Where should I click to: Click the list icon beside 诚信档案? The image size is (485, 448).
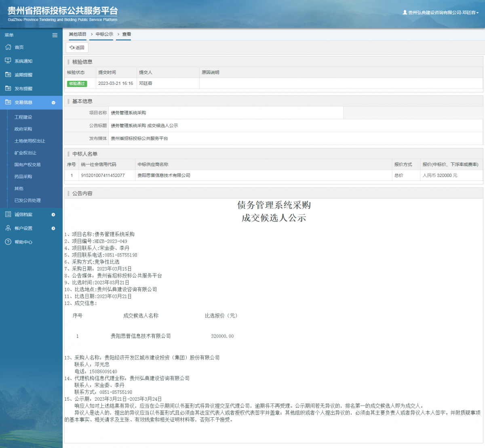(8, 214)
